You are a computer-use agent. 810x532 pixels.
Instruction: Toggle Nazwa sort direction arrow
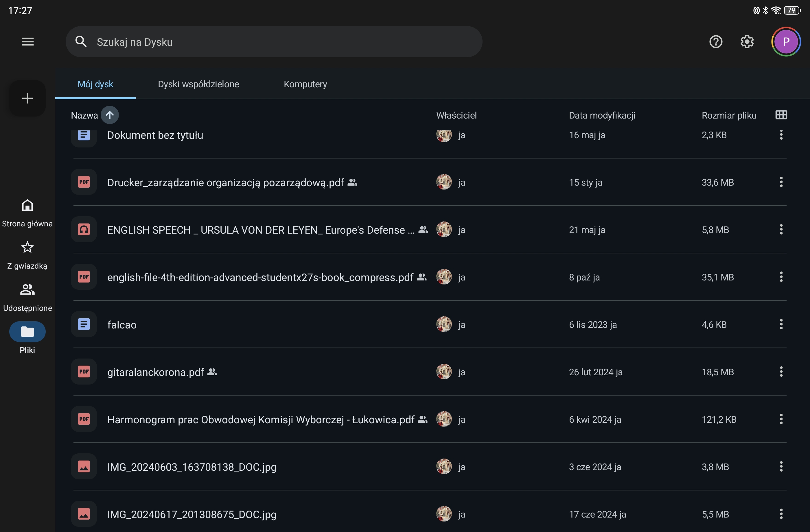[x=110, y=115]
